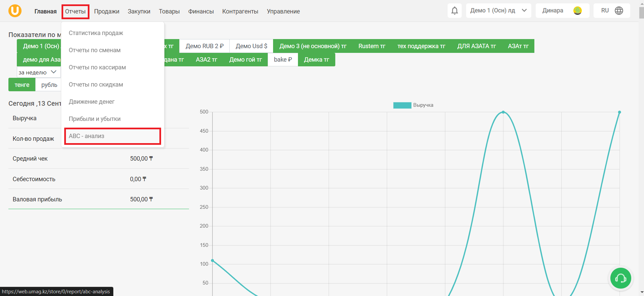Click the Себестоимость value 0,00 ₸
The height and width of the screenshot is (296, 644).
[138, 179]
